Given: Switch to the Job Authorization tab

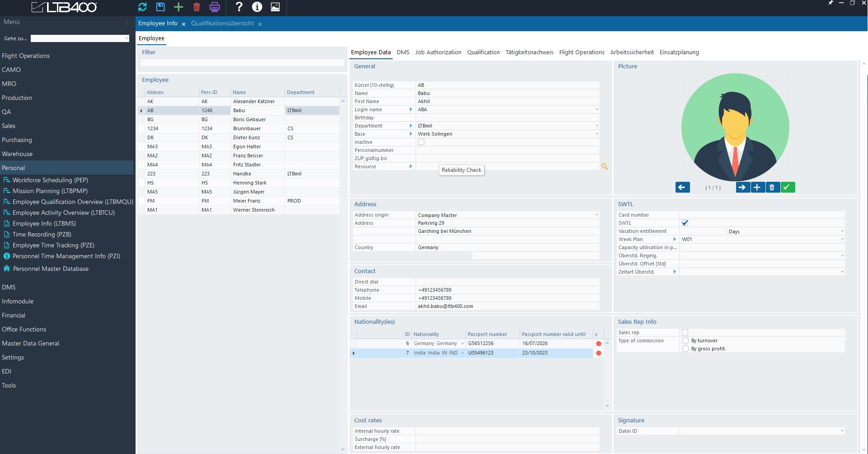Looking at the screenshot, I should coord(438,52).
